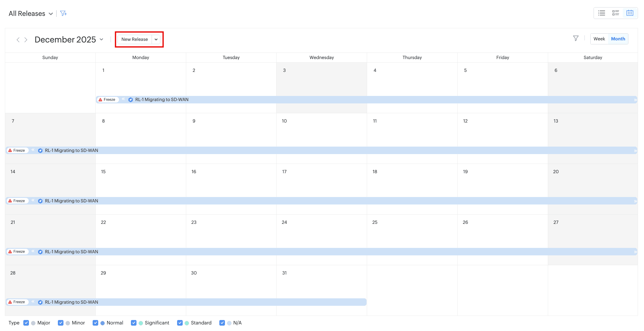Toggle the N/A type checkbox
644x331 pixels.
point(222,323)
